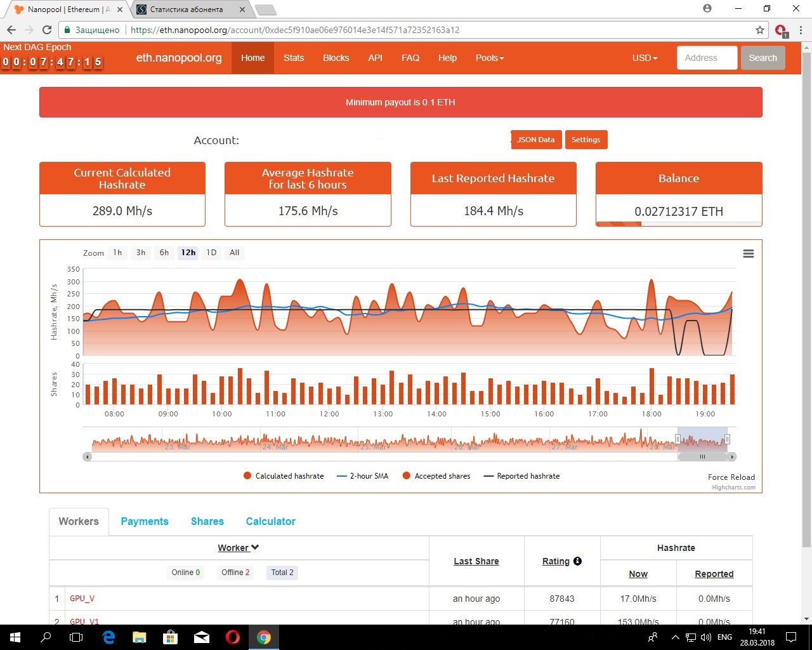Open Windows Start menu
This screenshot has width=812, height=650.
tap(15, 637)
